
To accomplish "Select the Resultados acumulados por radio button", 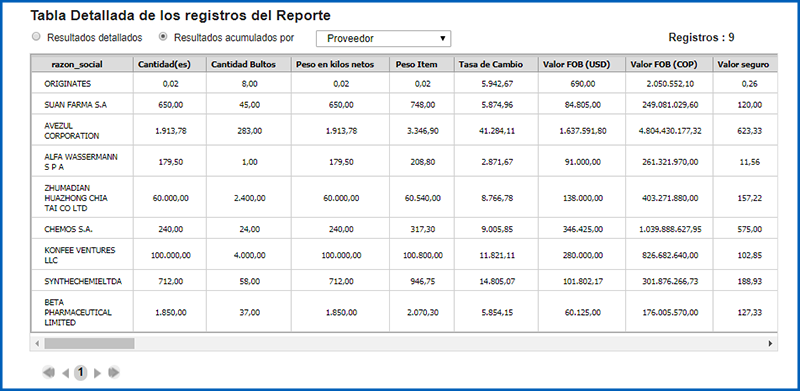I will 163,37.
